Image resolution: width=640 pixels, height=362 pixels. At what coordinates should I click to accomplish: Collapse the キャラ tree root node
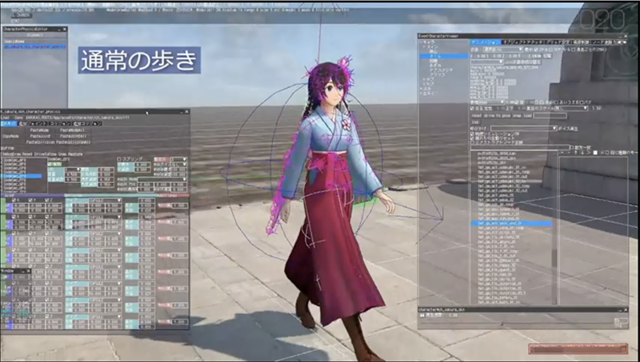[x=422, y=42]
